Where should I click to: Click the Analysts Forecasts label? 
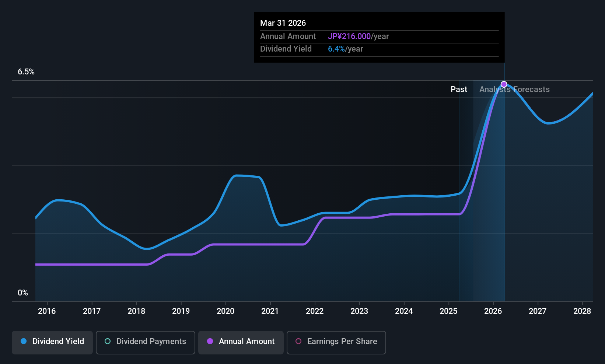coord(514,89)
